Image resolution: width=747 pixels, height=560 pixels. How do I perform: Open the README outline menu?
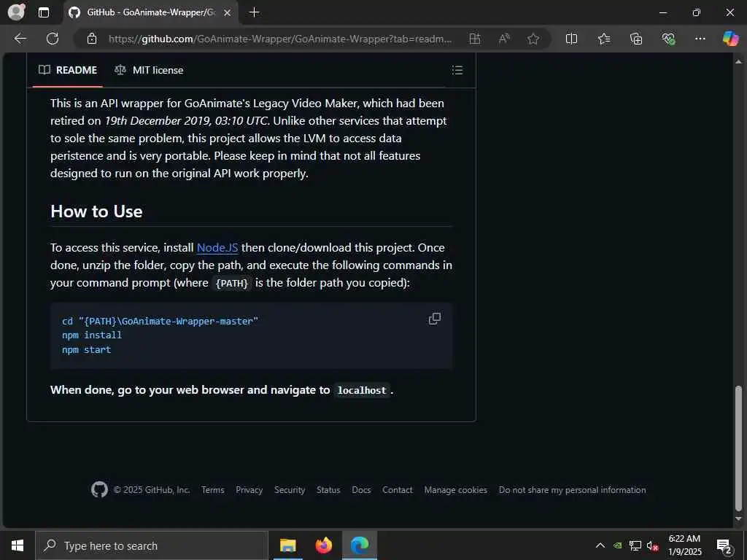tap(457, 70)
